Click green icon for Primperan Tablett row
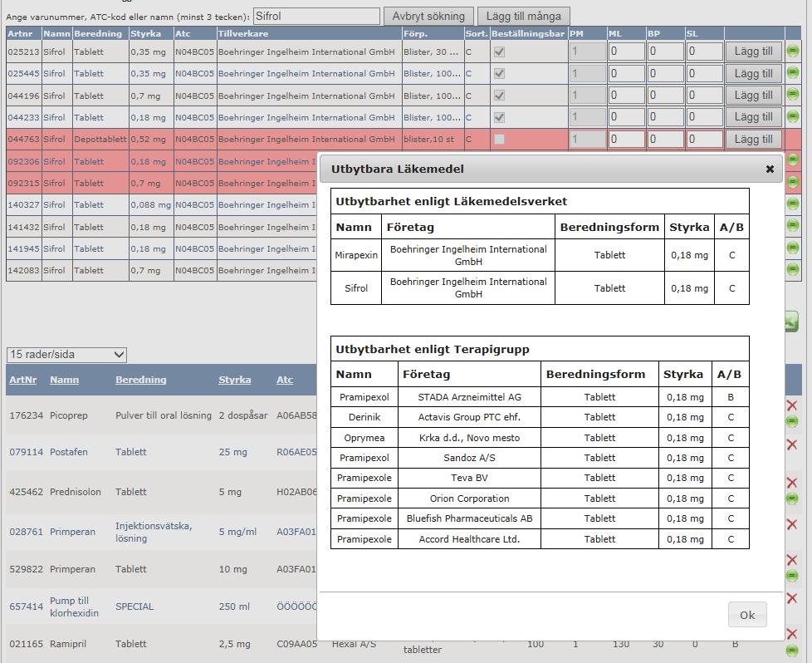 click(x=792, y=576)
